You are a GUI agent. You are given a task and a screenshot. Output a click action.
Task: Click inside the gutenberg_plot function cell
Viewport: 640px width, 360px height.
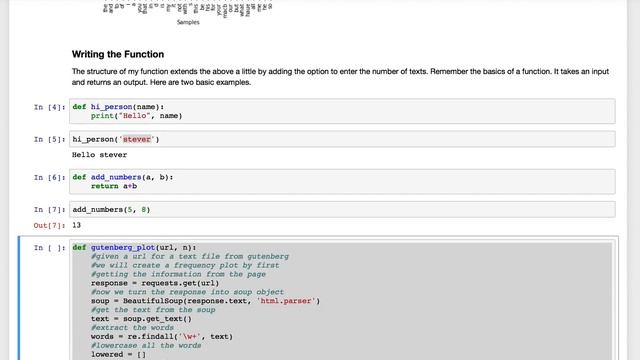[x=342, y=301]
